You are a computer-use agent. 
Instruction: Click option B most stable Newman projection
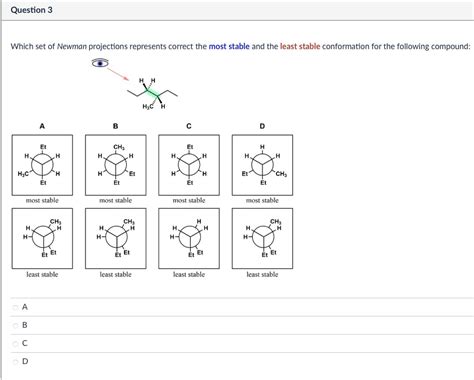click(x=116, y=165)
